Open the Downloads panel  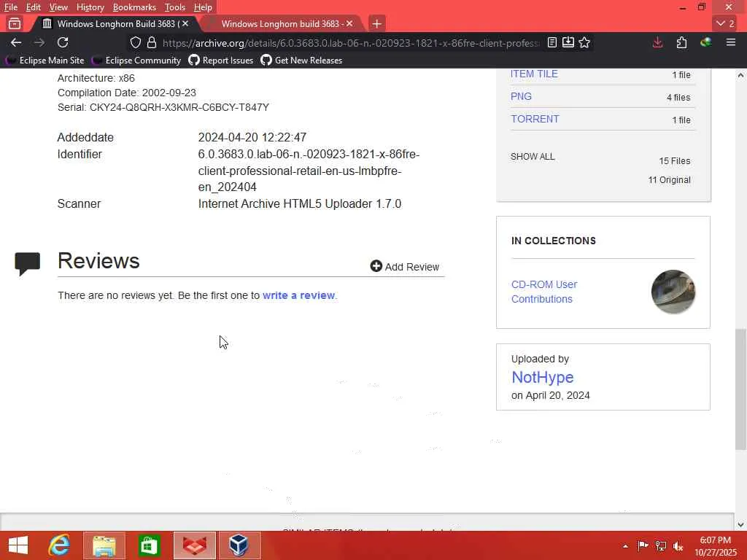tap(658, 43)
